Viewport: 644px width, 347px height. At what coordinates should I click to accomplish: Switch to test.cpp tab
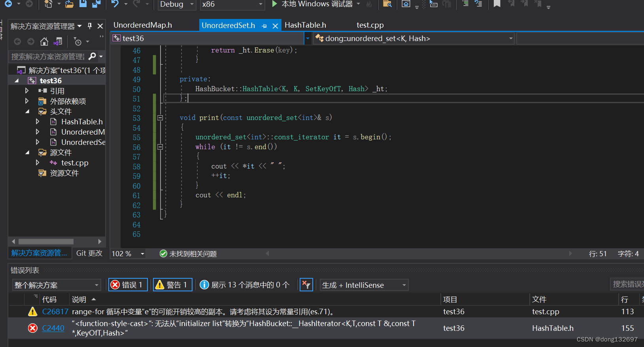(x=370, y=25)
